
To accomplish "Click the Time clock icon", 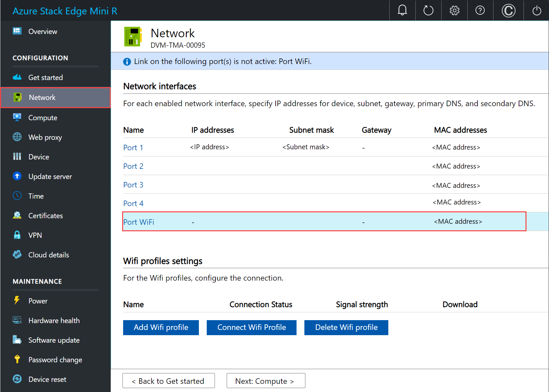I will pyautogui.click(x=17, y=196).
